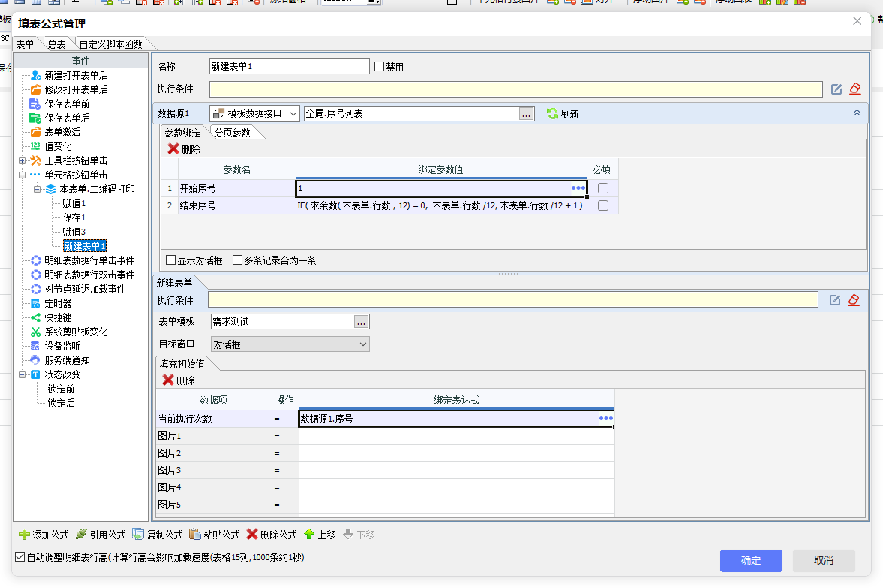Edit the top 执行条件 with pencil icon
The image size is (883, 588).
click(x=836, y=89)
